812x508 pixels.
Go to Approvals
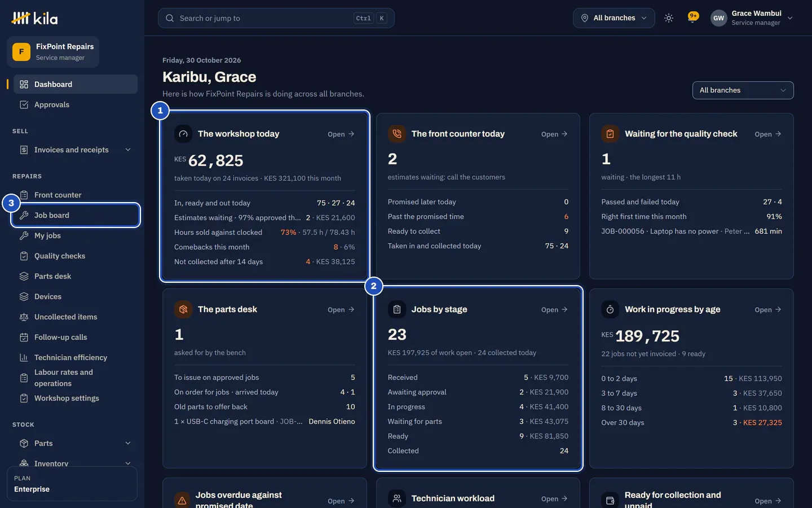click(x=75, y=105)
